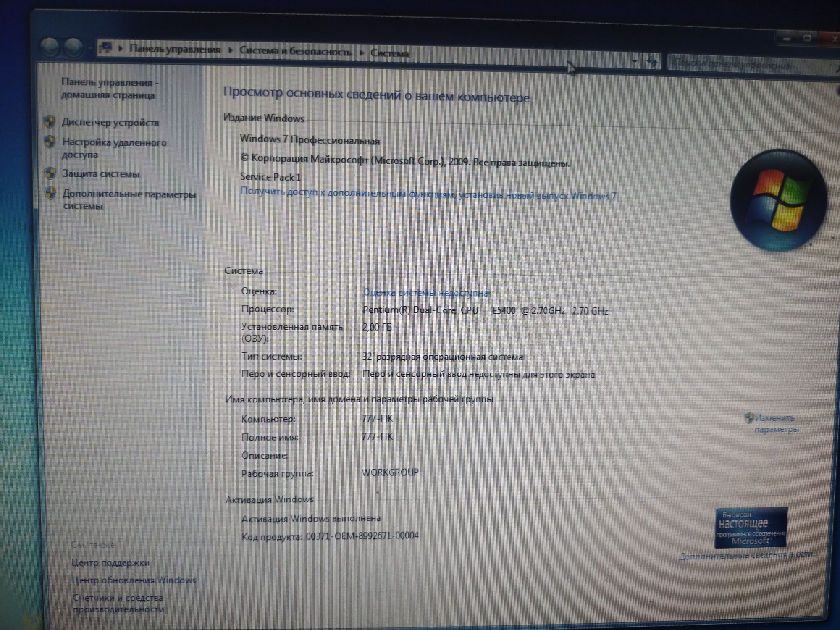Click shield icon beside Изменить параметры
The width and height of the screenshot is (840, 630).
pyautogui.click(x=749, y=418)
